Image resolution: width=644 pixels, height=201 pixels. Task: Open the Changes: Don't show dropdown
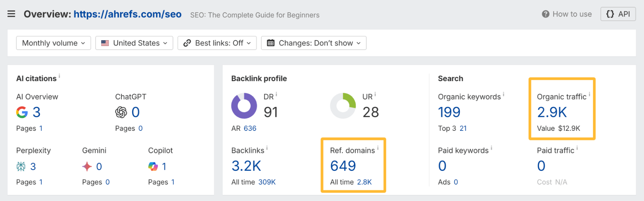click(314, 43)
